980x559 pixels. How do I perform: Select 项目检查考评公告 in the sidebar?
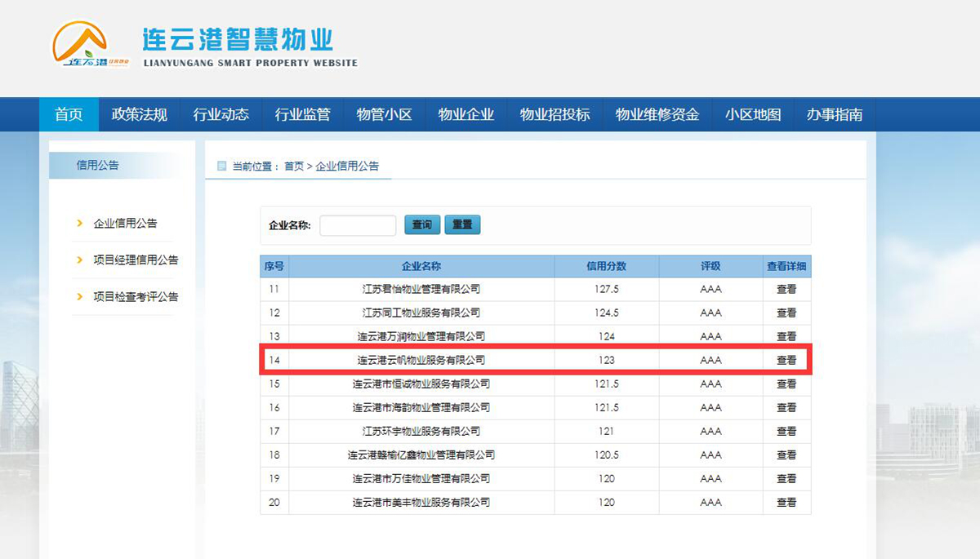(136, 296)
